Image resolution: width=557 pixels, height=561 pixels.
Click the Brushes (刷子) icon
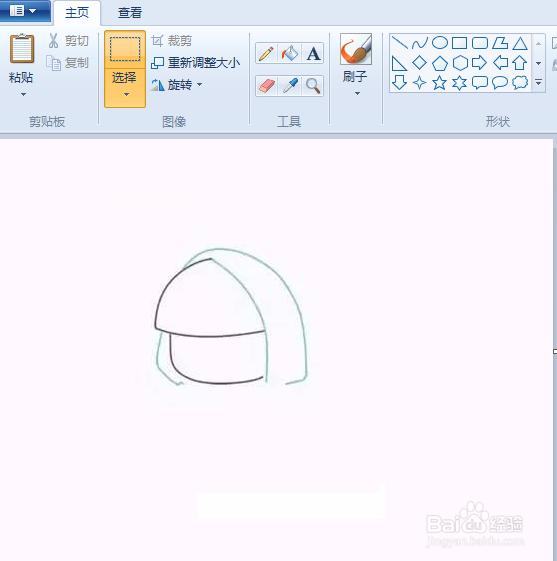click(x=356, y=49)
